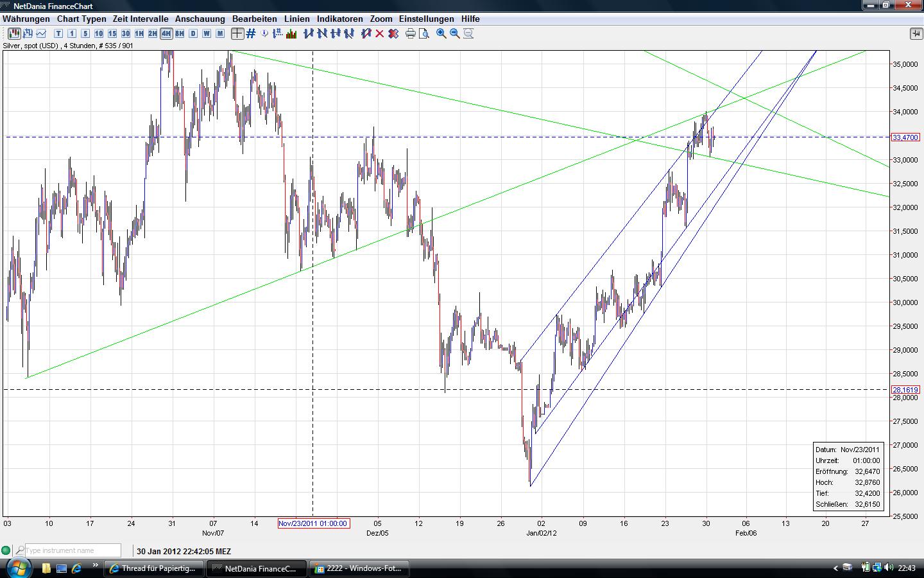Image resolution: width=924 pixels, height=578 pixels.
Task: Select the 1 minute interval button
Action: (72, 33)
